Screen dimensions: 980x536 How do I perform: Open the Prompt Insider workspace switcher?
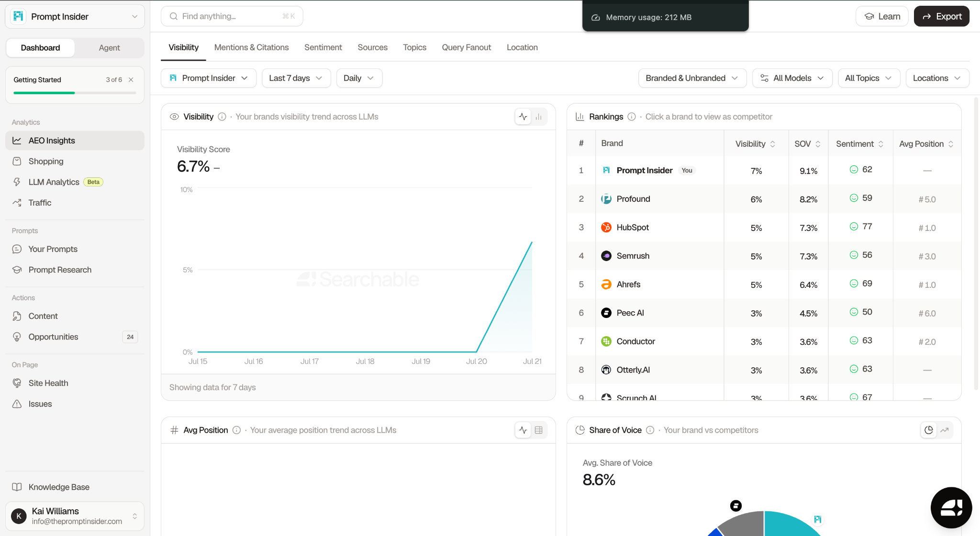point(75,17)
